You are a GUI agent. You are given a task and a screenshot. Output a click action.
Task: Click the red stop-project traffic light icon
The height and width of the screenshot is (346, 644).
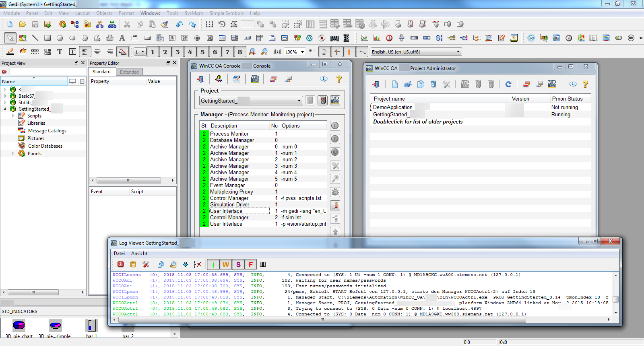(322, 101)
